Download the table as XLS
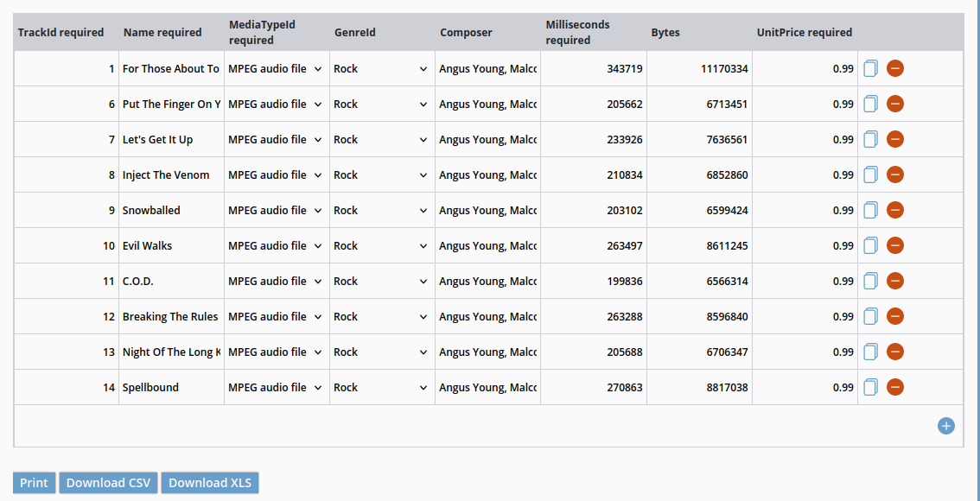 tap(210, 483)
